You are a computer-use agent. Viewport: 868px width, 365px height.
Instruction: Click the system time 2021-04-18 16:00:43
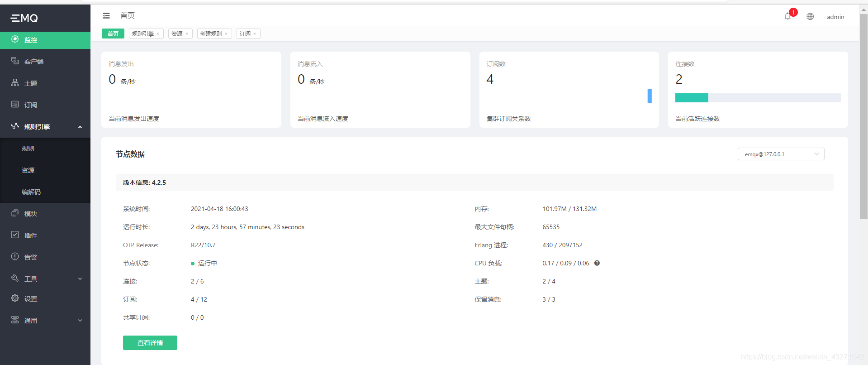tap(219, 209)
